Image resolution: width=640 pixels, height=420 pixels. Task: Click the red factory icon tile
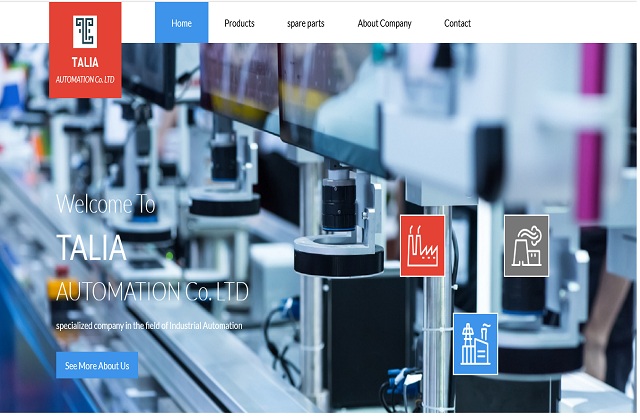coord(422,245)
